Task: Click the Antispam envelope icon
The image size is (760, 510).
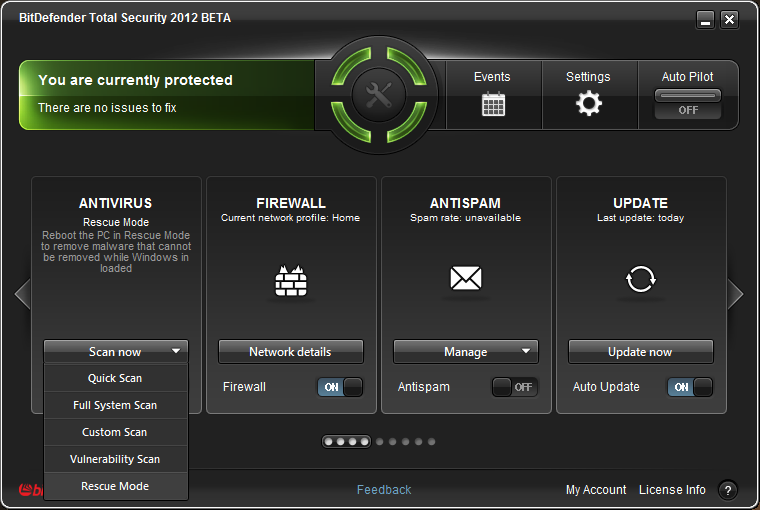Action: click(x=466, y=280)
